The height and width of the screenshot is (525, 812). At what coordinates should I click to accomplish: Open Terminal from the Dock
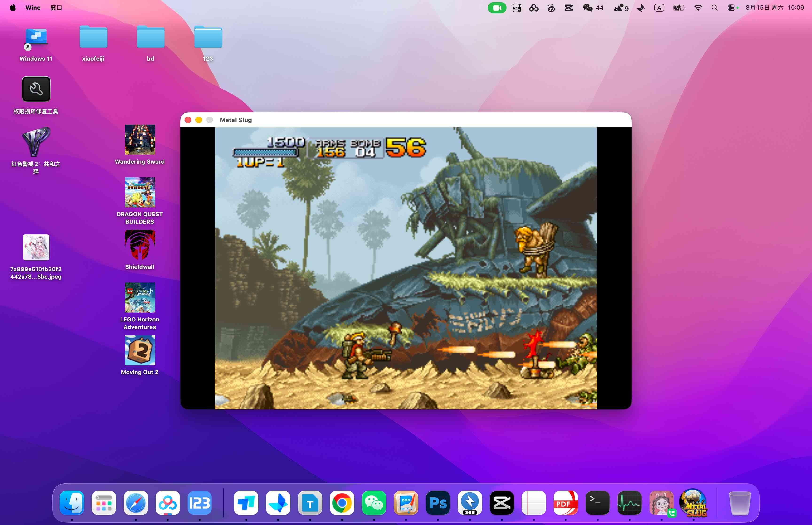(x=597, y=503)
